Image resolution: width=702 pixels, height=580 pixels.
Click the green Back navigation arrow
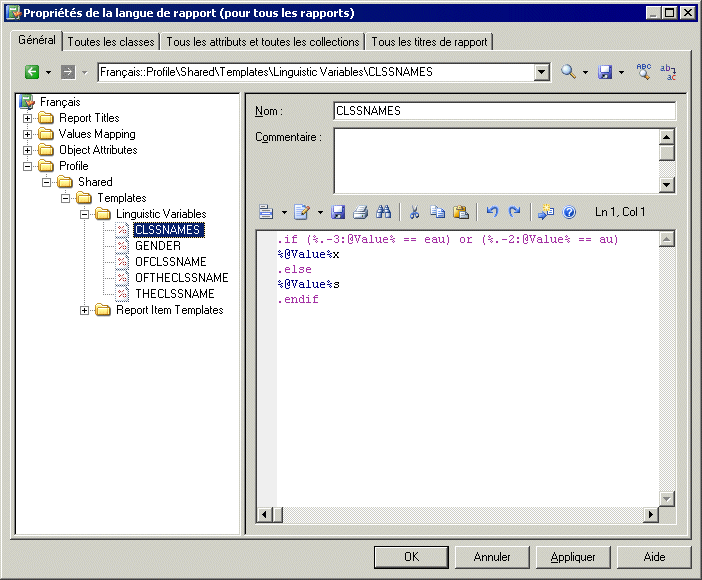pos(32,72)
